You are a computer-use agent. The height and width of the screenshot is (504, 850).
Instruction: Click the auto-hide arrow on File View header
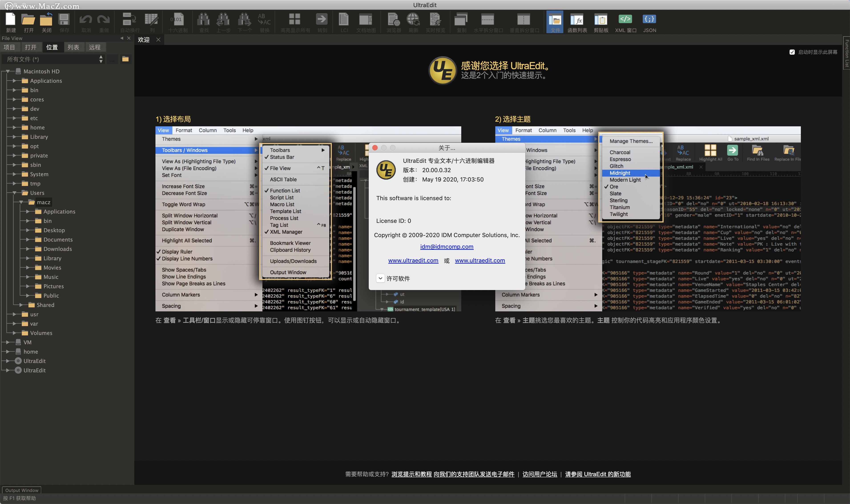(x=122, y=38)
